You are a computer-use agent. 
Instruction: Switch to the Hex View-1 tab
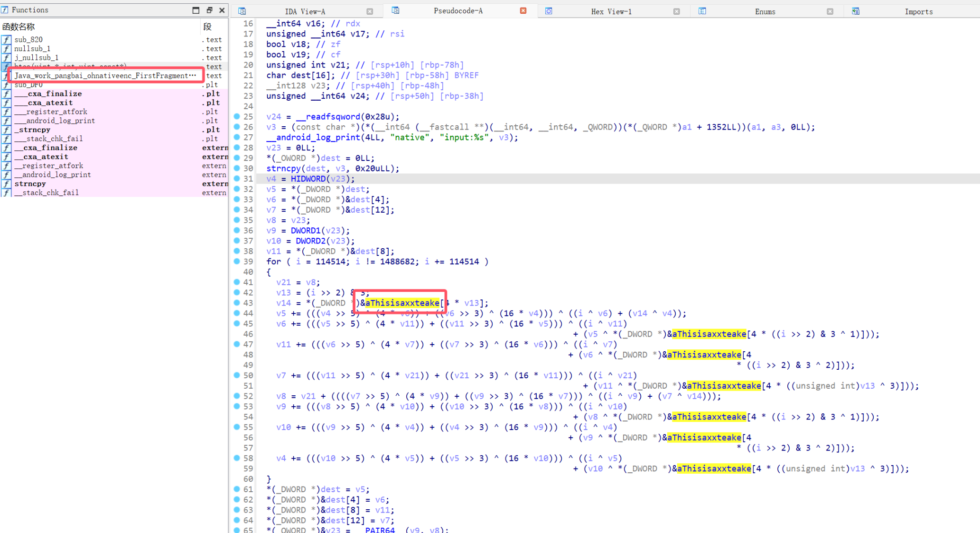611,11
